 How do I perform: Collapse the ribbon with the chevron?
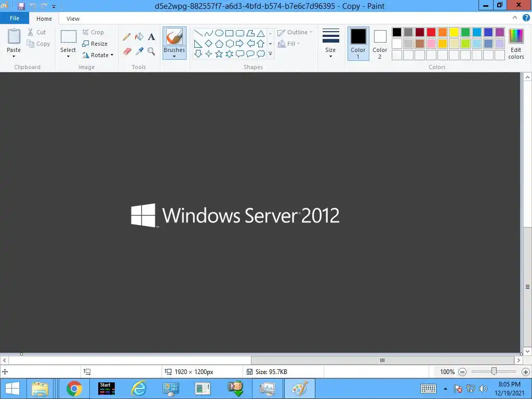click(515, 18)
